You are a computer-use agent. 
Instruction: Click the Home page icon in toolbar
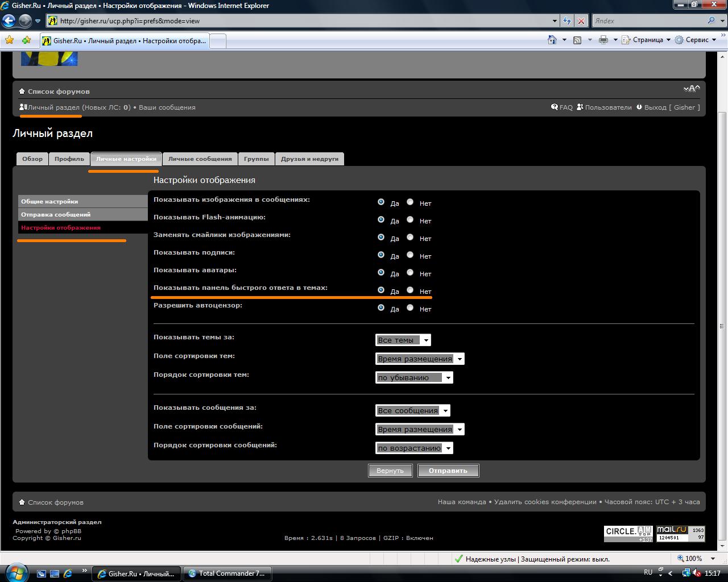[x=552, y=40]
